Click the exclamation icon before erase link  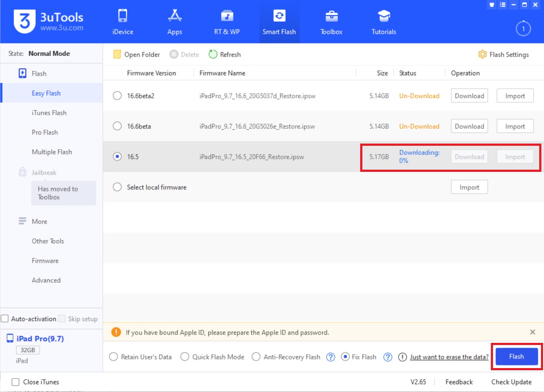coord(402,357)
